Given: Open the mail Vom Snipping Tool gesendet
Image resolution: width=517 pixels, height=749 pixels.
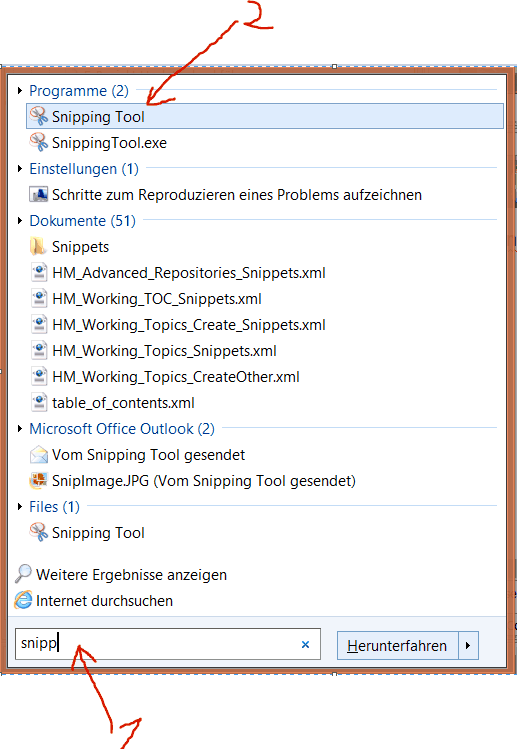Looking at the screenshot, I should click(149, 455).
